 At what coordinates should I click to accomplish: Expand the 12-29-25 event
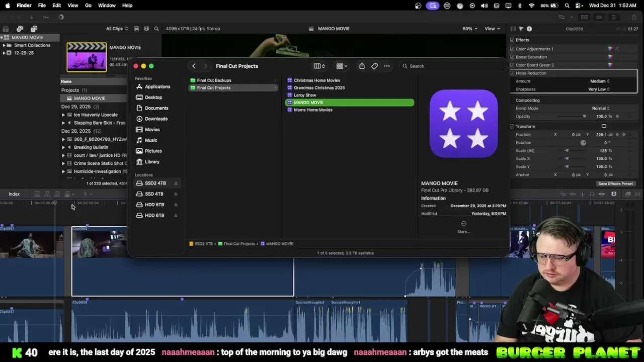4,53
